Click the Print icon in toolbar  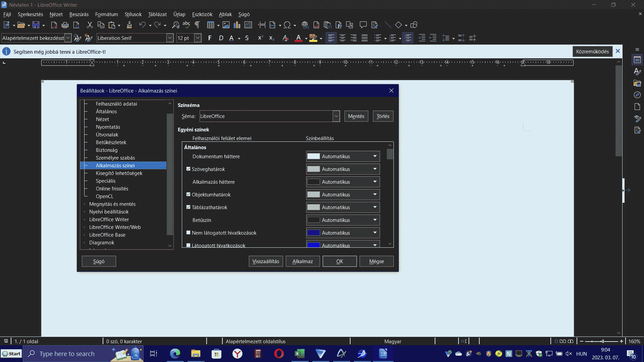click(65, 25)
